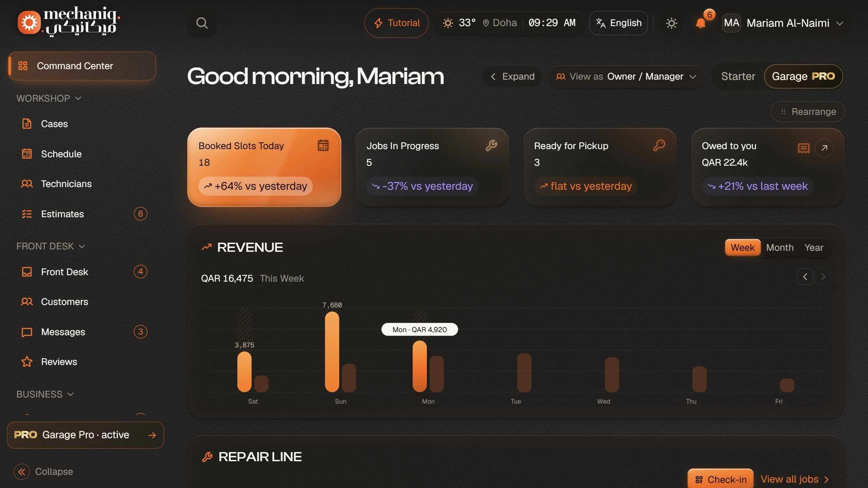Click the Expand button
The height and width of the screenshot is (488, 868).
(x=512, y=76)
